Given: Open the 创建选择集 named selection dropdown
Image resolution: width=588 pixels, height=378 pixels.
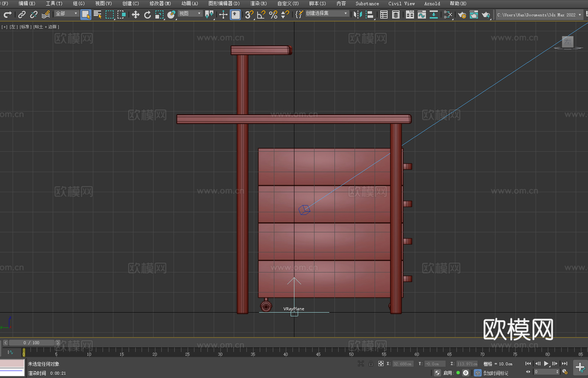Looking at the screenshot, I should 327,13.
